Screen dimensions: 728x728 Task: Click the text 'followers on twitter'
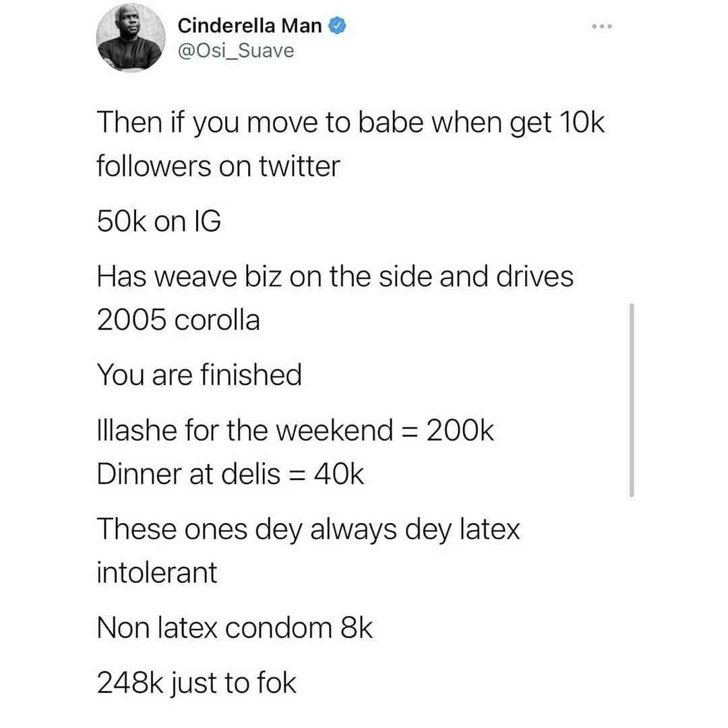pyautogui.click(x=218, y=166)
